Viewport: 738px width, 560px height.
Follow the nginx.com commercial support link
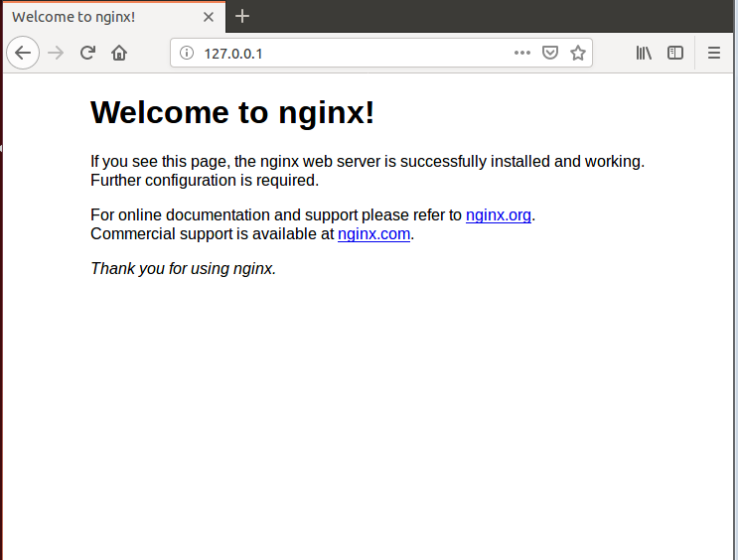pos(373,234)
